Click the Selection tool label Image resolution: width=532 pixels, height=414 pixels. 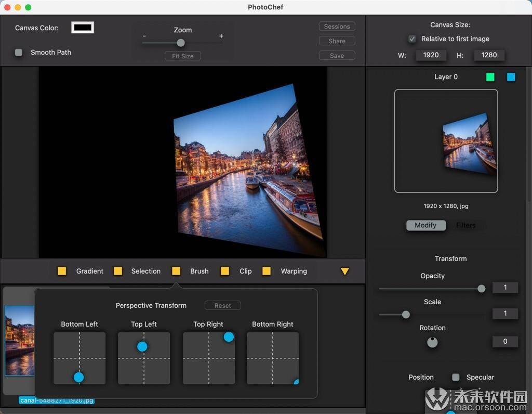(146, 271)
